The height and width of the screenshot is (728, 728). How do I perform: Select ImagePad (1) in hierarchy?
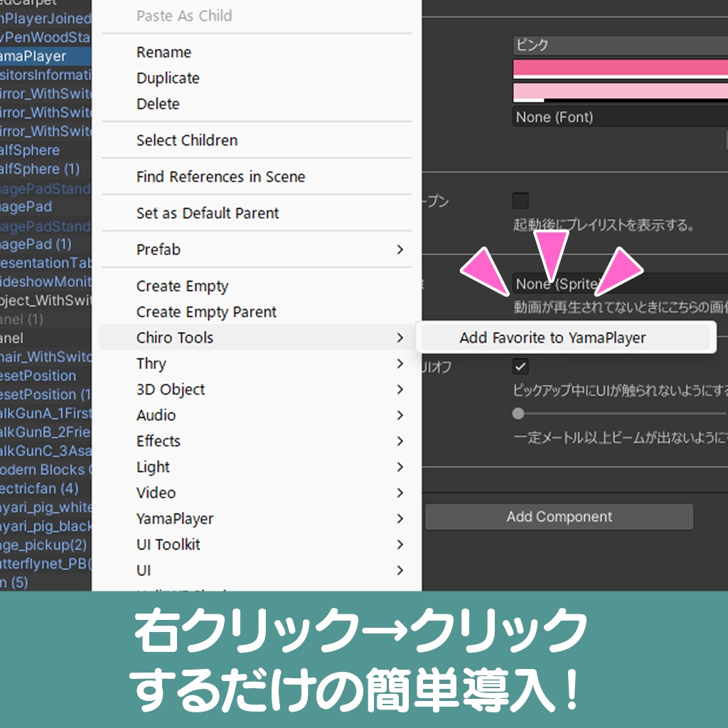pos(45,244)
